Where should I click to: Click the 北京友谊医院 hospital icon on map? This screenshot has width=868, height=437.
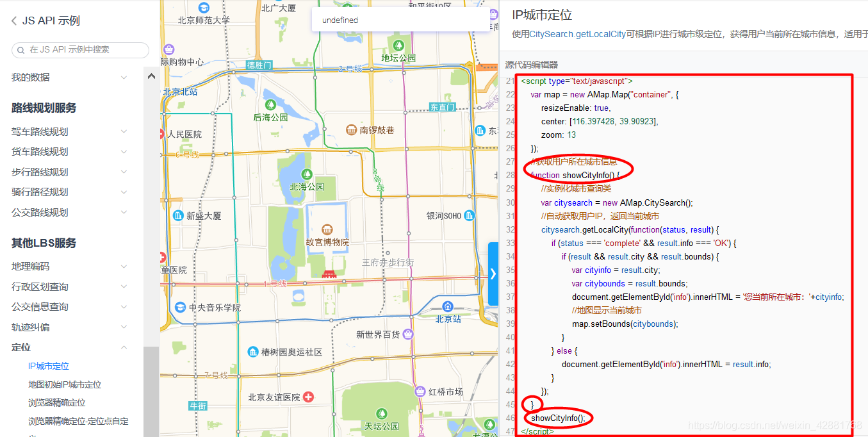309,397
